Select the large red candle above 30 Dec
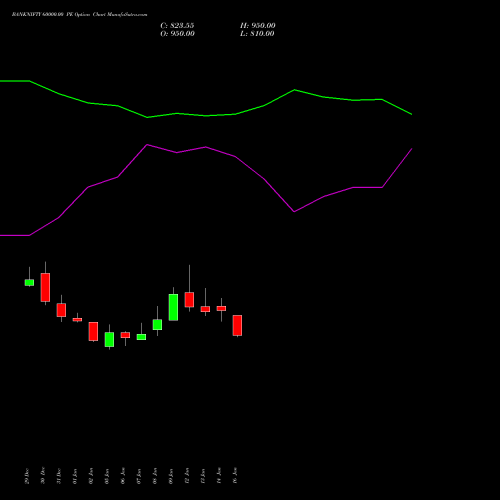The image size is (500, 500). click(x=45, y=287)
